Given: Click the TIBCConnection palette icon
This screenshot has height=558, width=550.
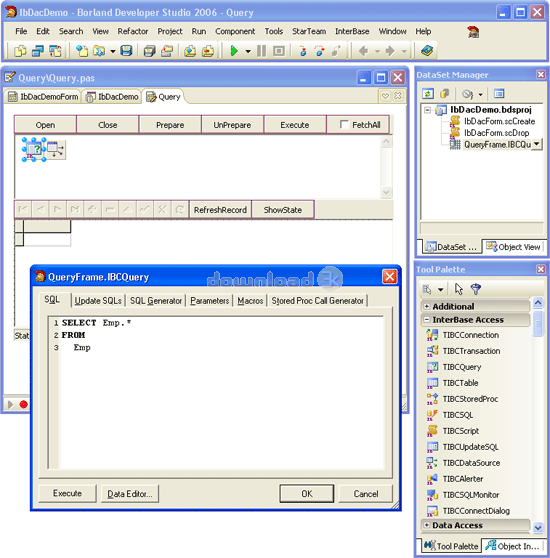Looking at the screenshot, I should (432, 335).
